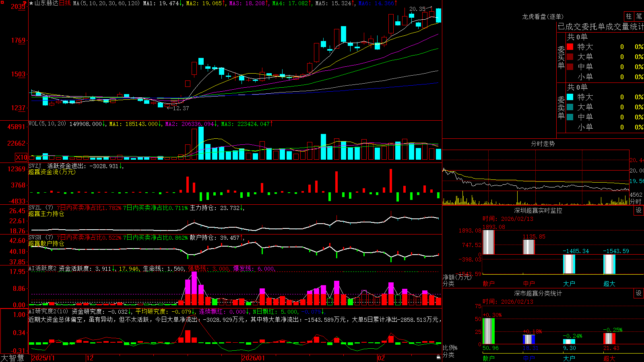Viewport: 644px width, 362px height.
Task: Click the 时间: 2026/02/13 in realtime monitor
Action: tap(508, 219)
